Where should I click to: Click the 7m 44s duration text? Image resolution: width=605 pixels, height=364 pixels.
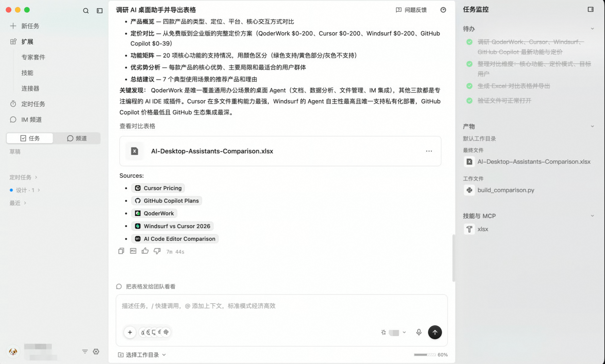coord(175,252)
